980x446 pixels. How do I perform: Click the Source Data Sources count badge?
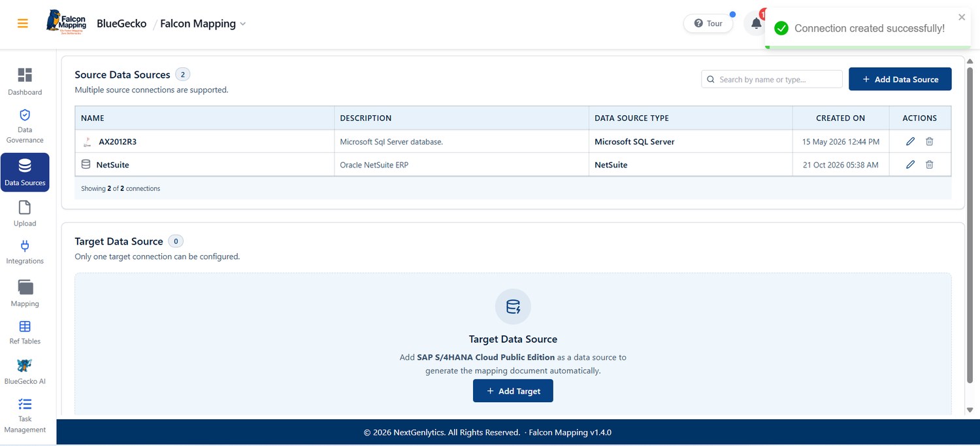[183, 75]
